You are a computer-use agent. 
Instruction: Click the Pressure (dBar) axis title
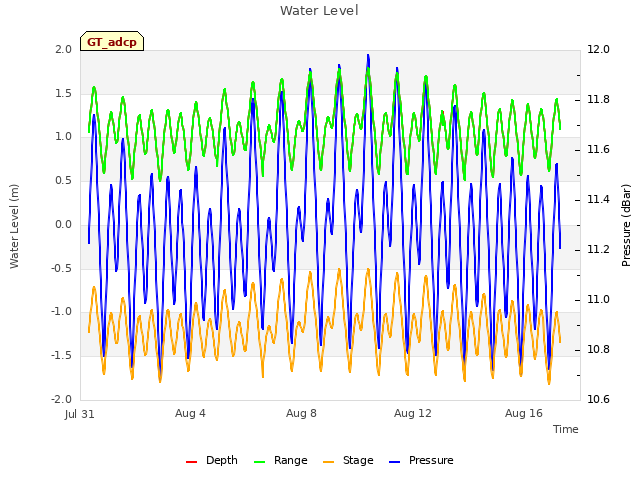click(626, 225)
